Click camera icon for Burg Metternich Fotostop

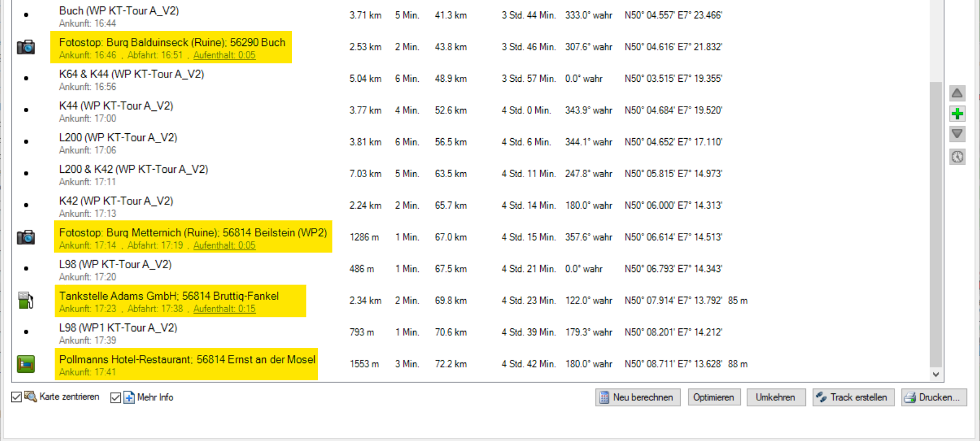pyautogui.click(x=25, y=237)
